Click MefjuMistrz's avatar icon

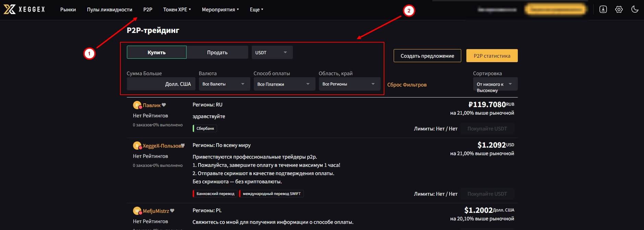[x=137, y=211]
